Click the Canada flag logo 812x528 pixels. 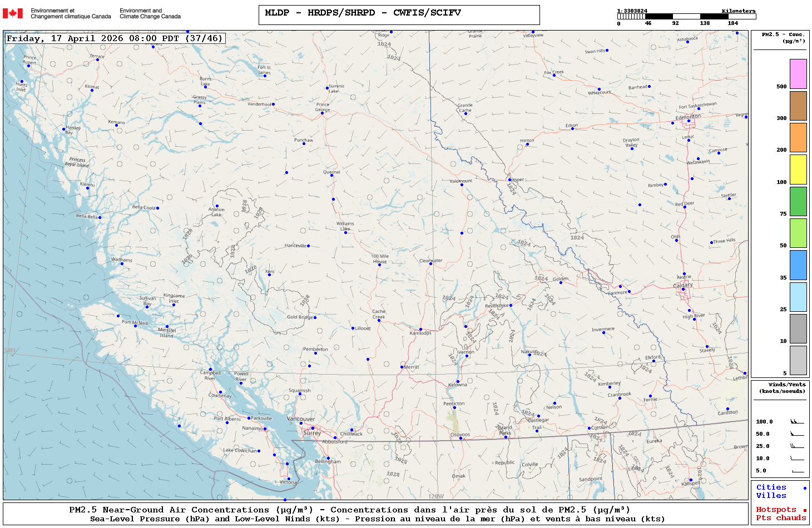pyautogui.click(x=13, y=13)
